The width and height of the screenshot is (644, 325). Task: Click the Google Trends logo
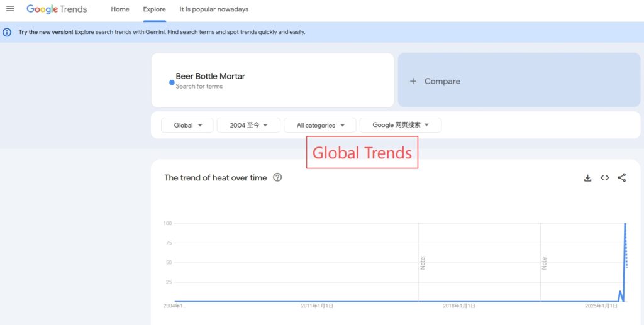point(57,9)
